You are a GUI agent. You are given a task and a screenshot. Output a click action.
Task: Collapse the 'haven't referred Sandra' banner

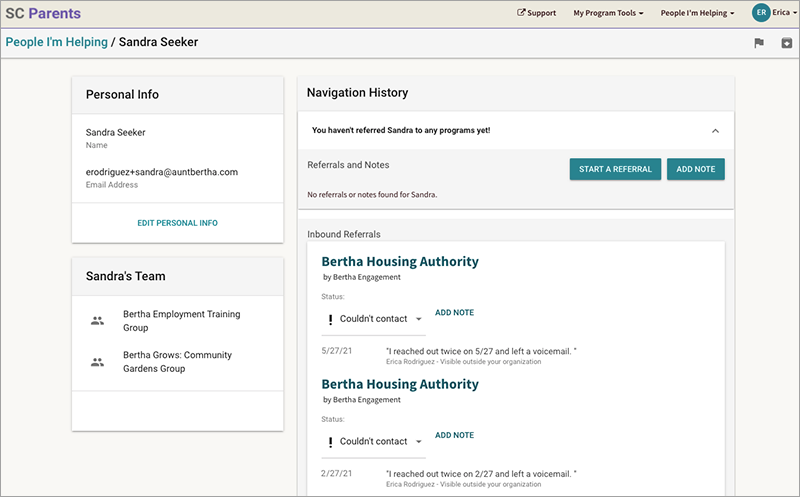pos(715,131)
